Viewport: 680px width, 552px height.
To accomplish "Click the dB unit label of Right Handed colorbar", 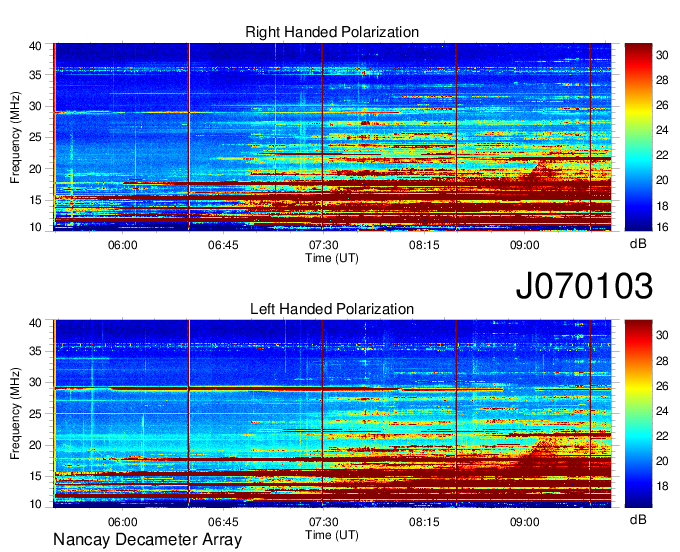I will click(x=638, y=243).
